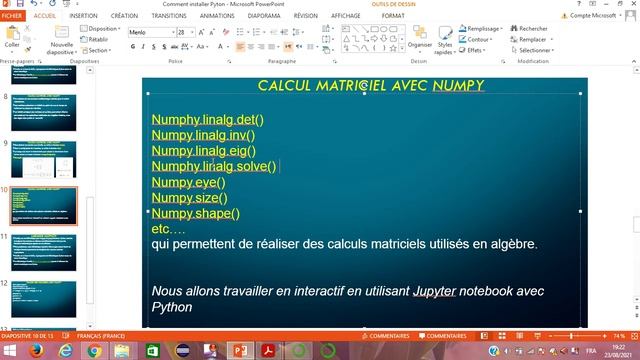Viewport: 640px width, 360px height.
Task: Select the oval shape in shapes gallery
Action: (384, 29)
